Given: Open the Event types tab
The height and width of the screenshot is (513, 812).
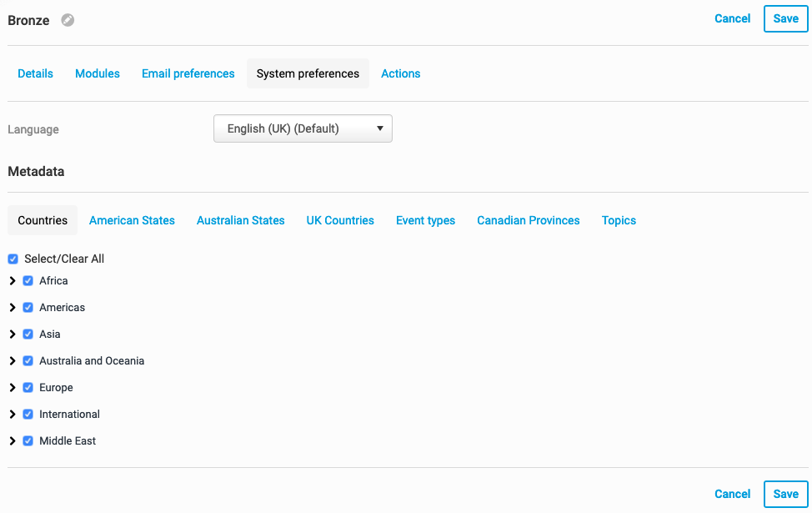Looking at the screenshot, I should 425,221.
